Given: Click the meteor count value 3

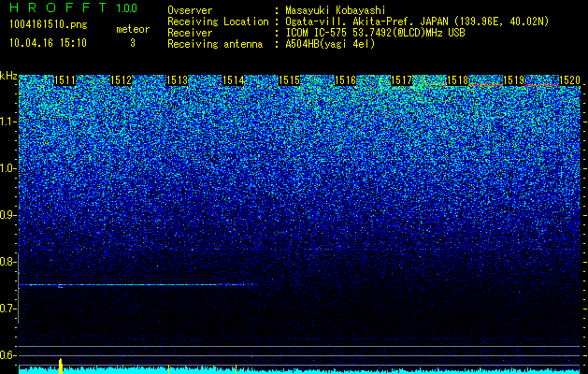Looking at the screenshot, I should 133,43.
